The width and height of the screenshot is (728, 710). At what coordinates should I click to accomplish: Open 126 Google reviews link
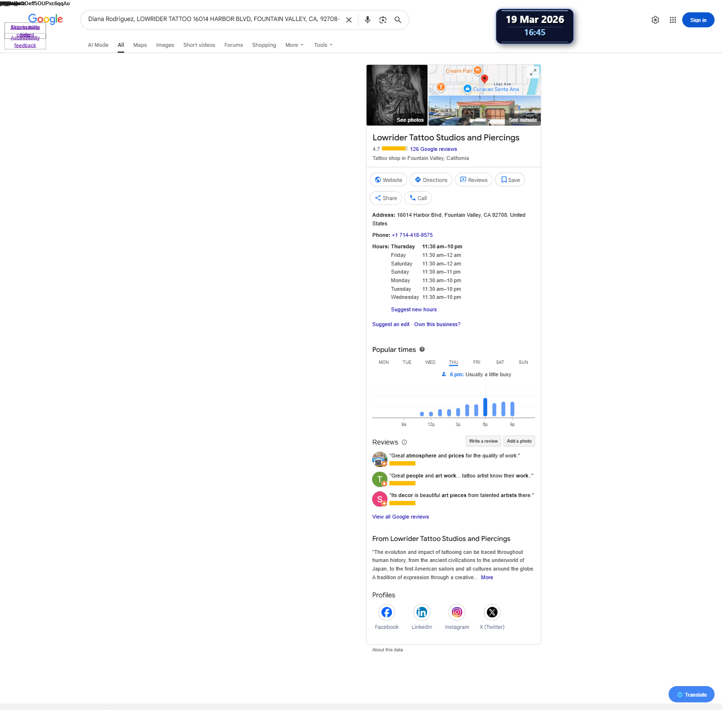coord(433,149)
